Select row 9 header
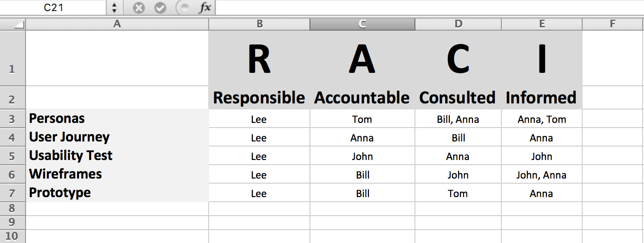 pos(12,223)
